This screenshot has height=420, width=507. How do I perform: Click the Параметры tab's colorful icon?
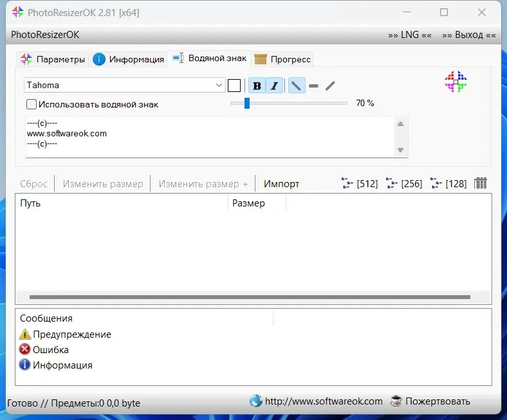pos(26,59)
